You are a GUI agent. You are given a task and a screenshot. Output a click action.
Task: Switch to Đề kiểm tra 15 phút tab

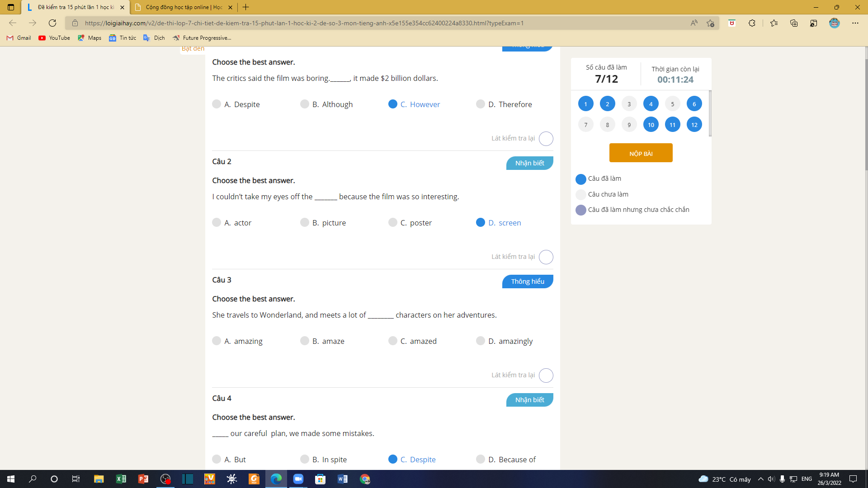76,7
